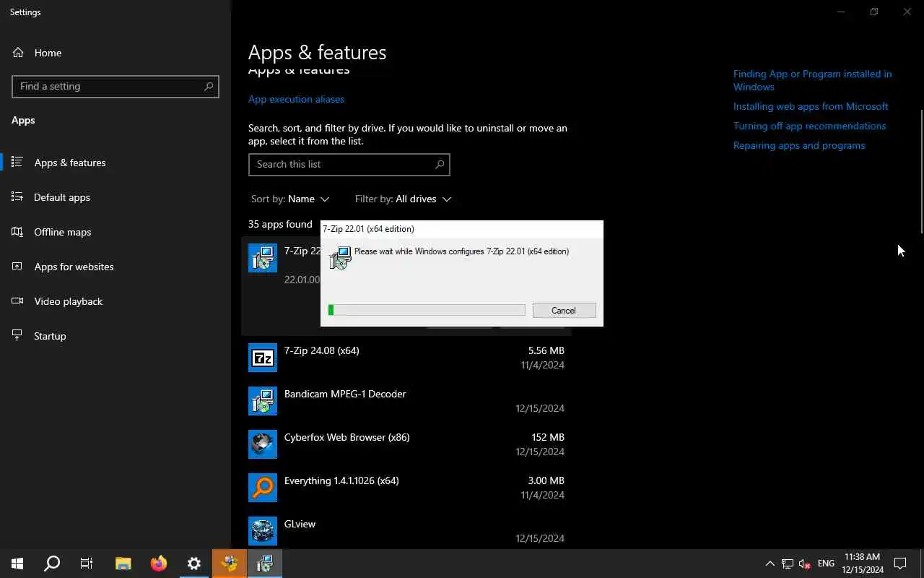Click the network tray icon
924x578 pixels.
[x=788, y=564]
